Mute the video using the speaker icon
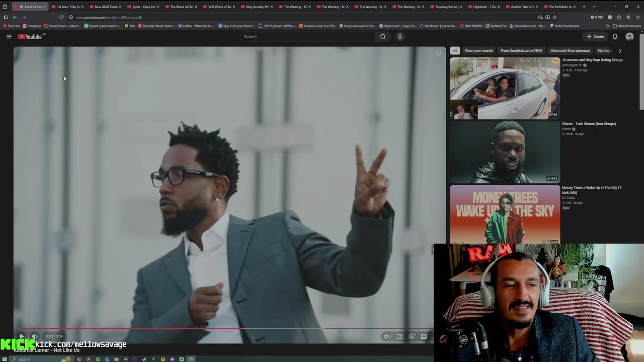This screenshot has height=362, width=644. (x=35, y=336)
